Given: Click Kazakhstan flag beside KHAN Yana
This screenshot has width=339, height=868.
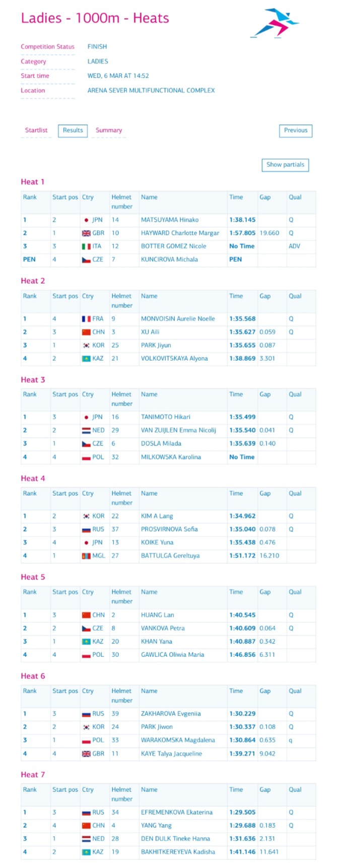Looking at the screenshot, I should pos(86,642).
